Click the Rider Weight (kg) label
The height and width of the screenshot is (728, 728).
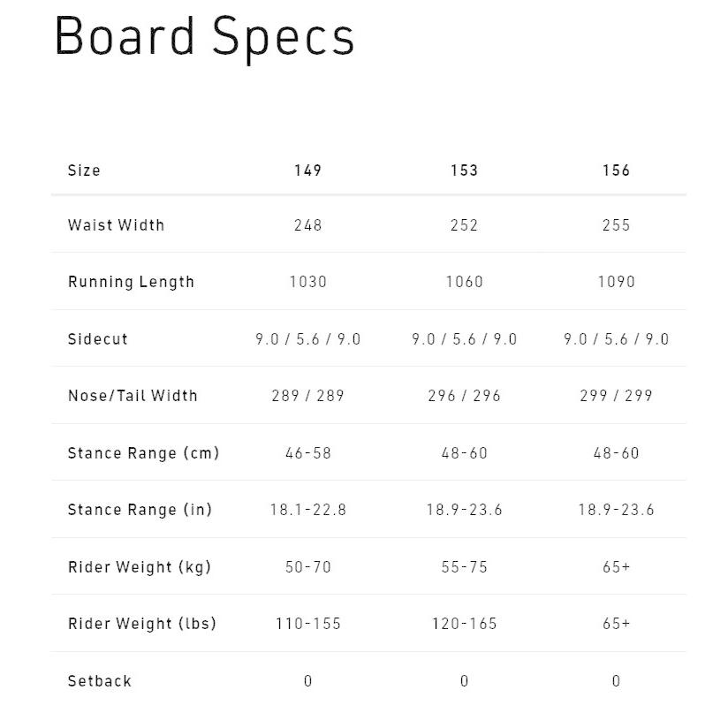pyautogui.click(x=140, y=567)
